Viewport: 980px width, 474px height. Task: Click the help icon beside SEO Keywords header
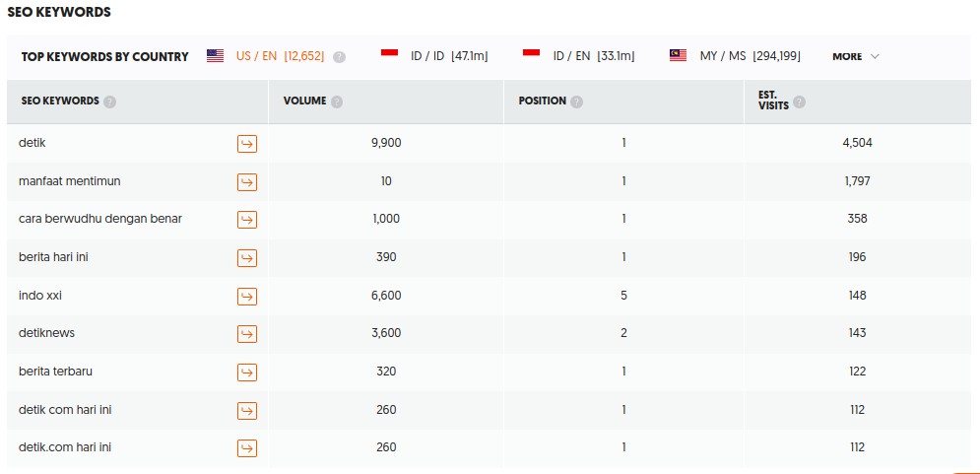click(109, 102)
